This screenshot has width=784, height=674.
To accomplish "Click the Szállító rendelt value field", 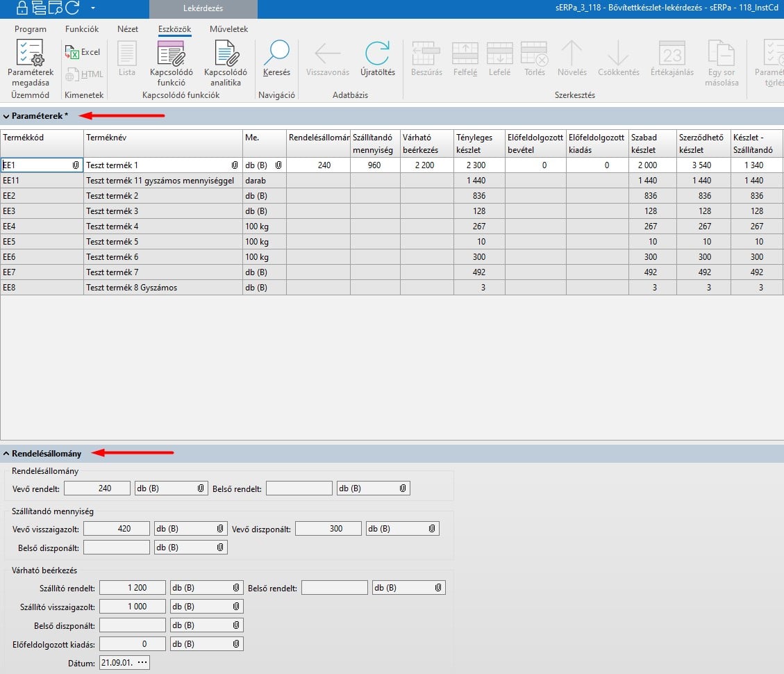I will click(x=132, y=588).
